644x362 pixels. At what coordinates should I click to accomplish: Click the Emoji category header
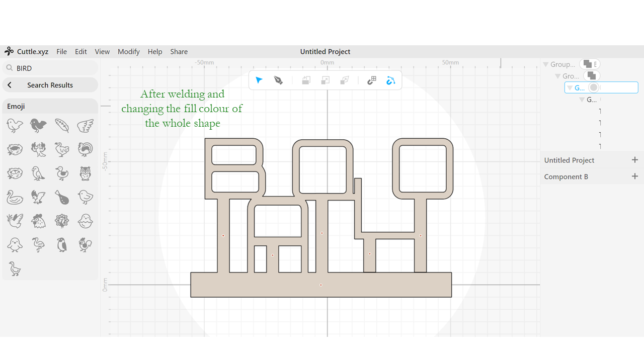click(50, 106)
